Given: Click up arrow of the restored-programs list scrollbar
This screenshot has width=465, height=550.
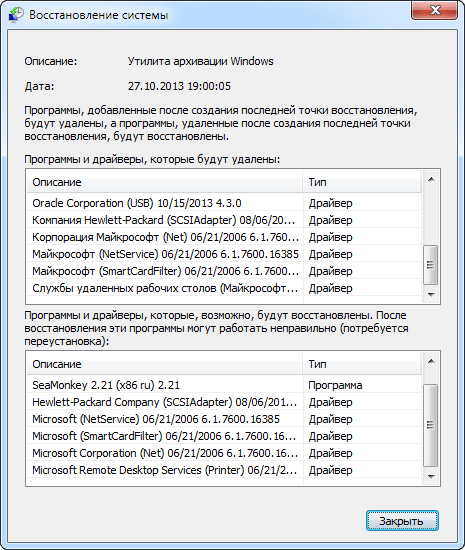Looking at the screenshot, I should point(431,361).
